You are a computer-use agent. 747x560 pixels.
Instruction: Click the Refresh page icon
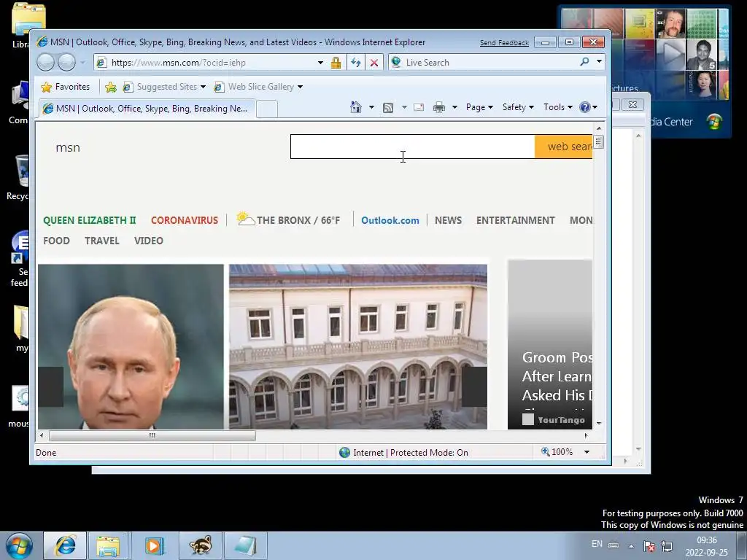(355, 63)
